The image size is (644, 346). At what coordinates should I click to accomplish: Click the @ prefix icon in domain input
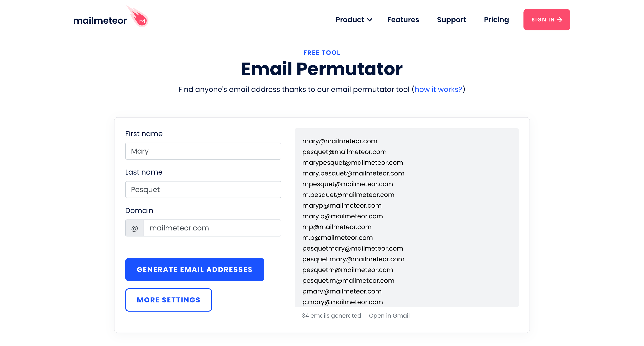point(135,228)
